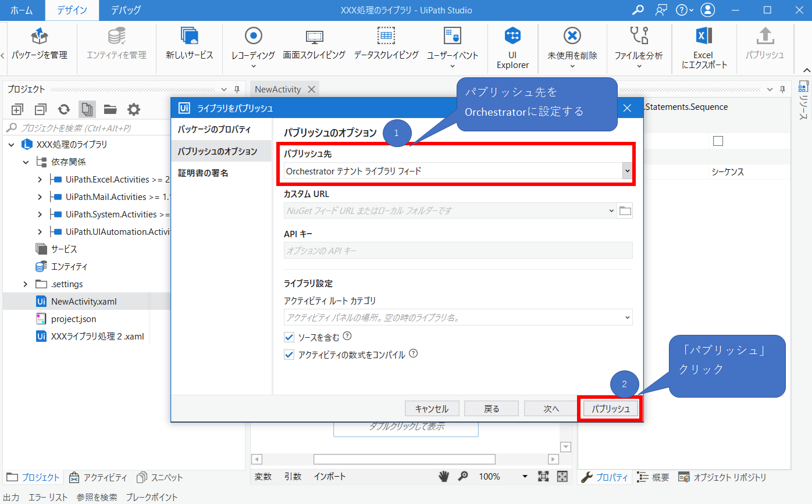Click the API キー input field

[458, 251]
